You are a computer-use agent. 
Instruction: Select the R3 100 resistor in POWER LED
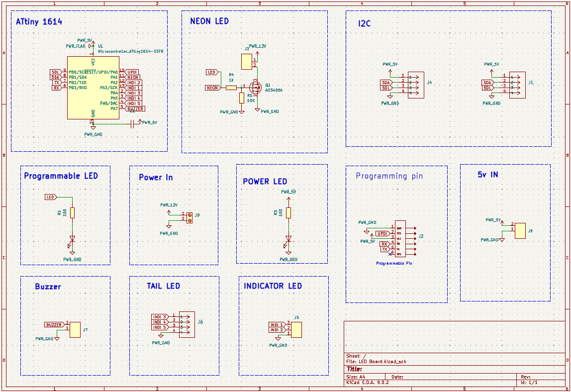[x=288, y=213]
